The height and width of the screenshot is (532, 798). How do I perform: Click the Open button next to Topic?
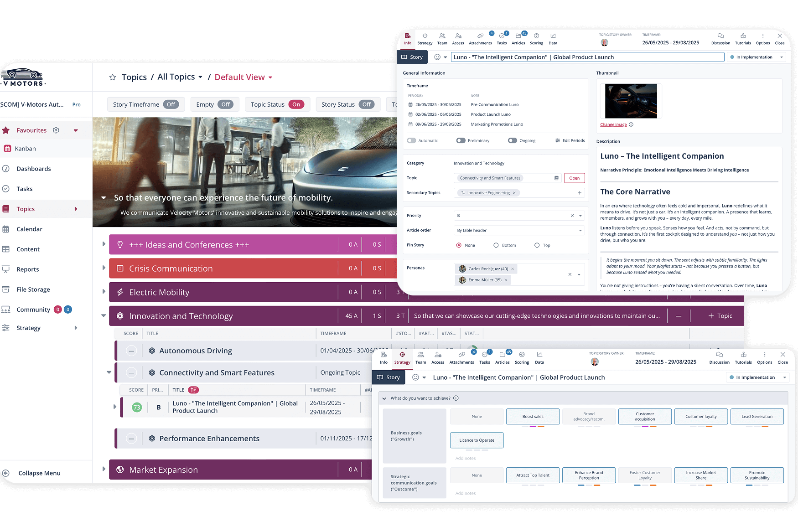574,178
